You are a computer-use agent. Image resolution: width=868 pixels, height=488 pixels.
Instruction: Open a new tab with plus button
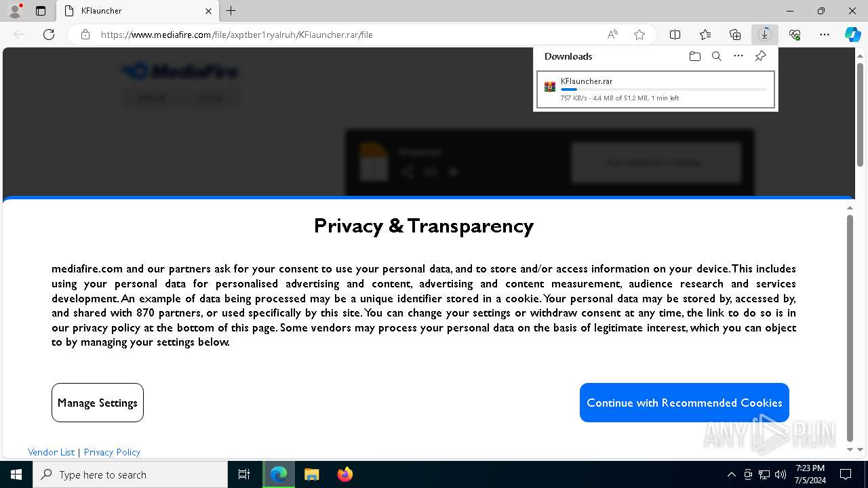pyautogui.click(x=231, y=11)
